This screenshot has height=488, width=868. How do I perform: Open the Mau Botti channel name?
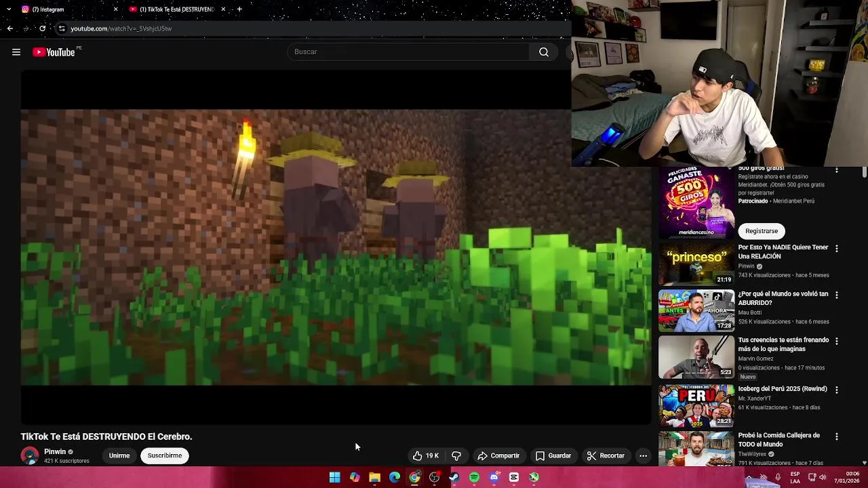750,312
